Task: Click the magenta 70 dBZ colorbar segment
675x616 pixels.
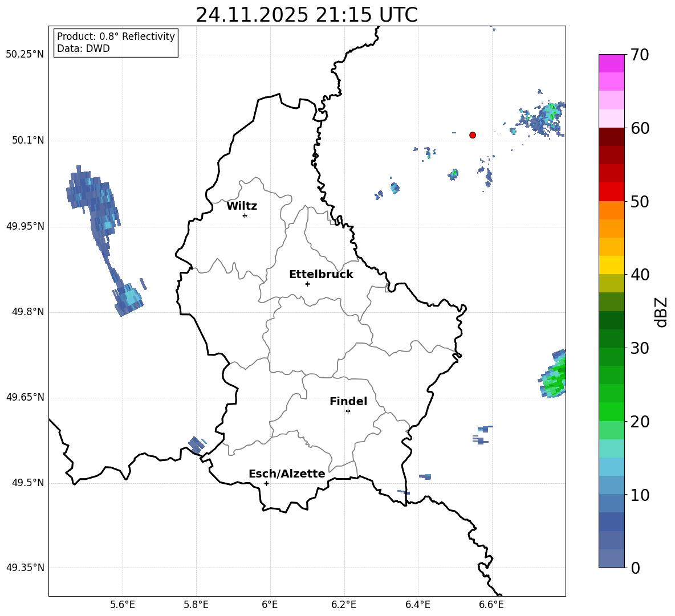Action: click(611, 63)
